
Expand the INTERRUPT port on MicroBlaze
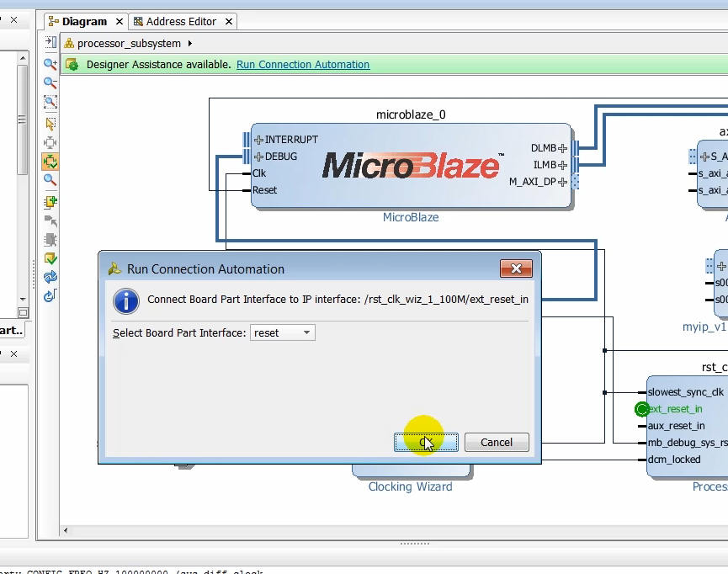point(259,140)
